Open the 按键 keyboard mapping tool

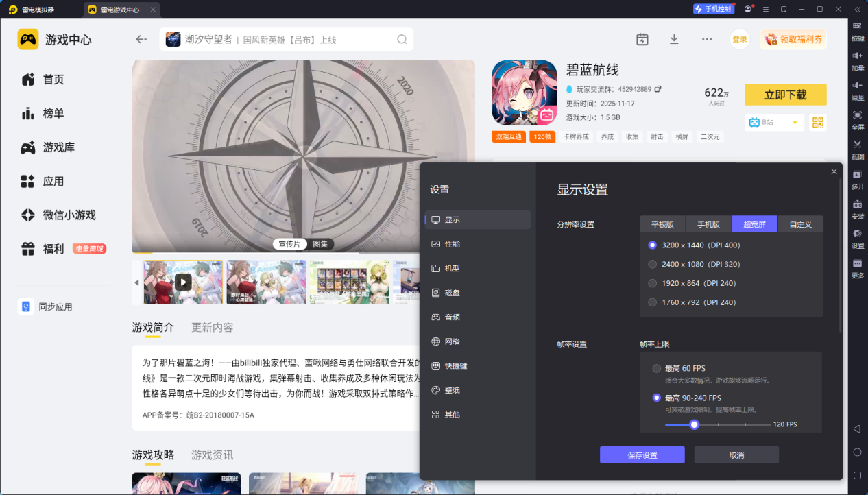point(857,29)
